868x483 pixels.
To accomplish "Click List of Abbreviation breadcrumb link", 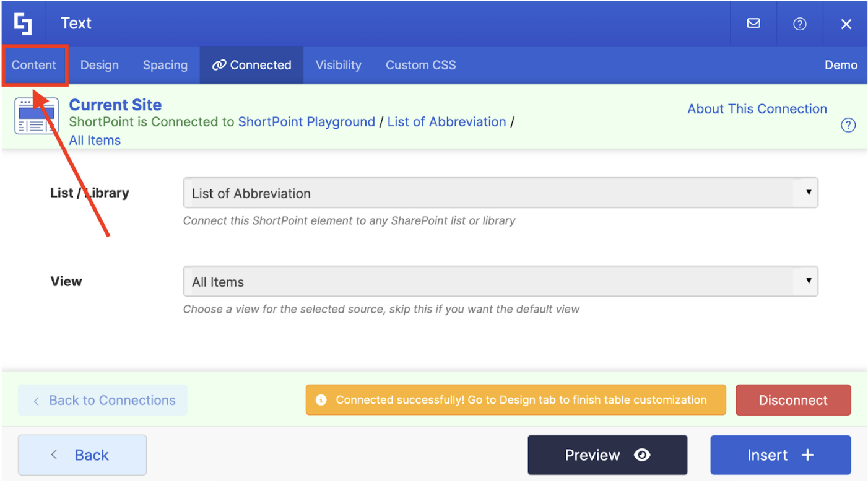I will click(x=447, y=122).
